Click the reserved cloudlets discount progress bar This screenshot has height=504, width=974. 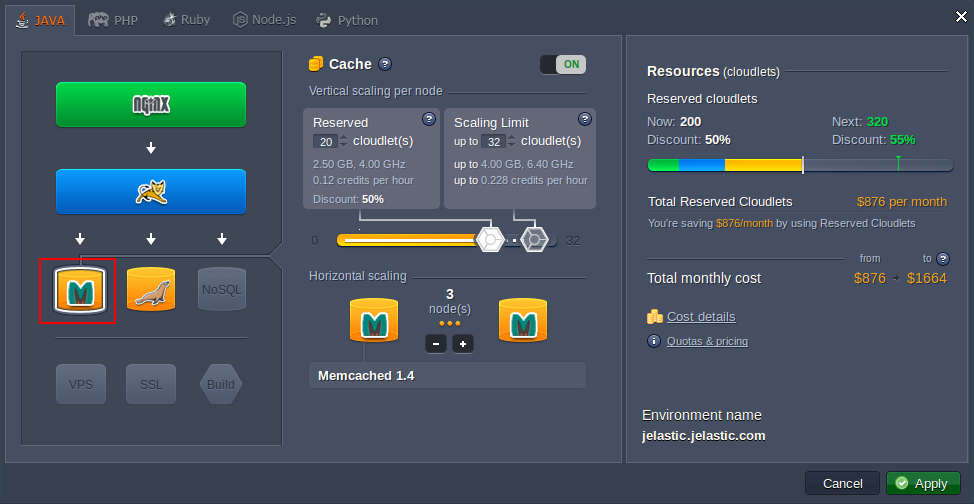click(800, 165)
